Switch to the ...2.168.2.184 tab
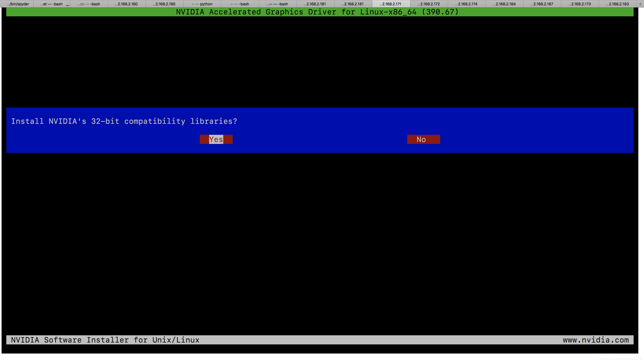The image size is (644, 362). (x=504, y=4)
